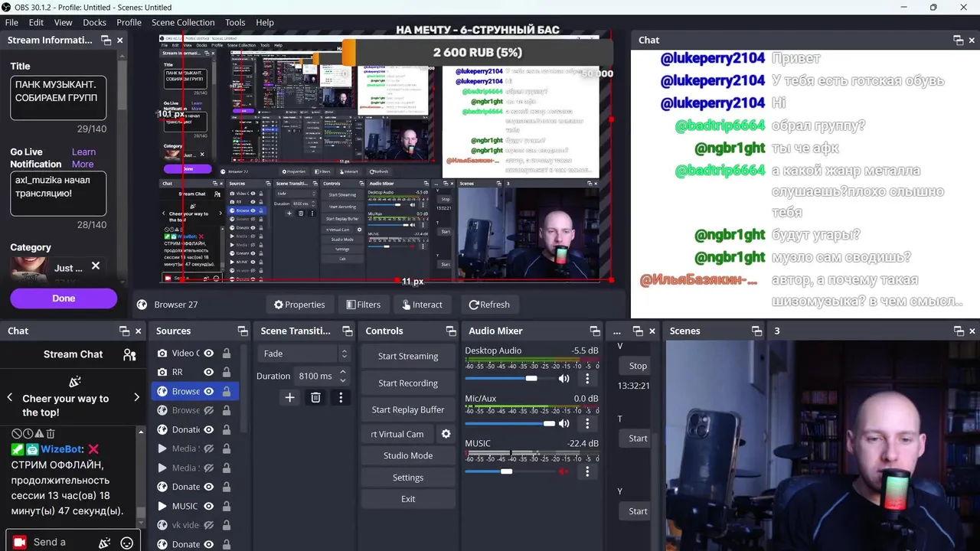980x551 pixels.
Task: Hide the RR source
Action: click(x=208, y=372)
